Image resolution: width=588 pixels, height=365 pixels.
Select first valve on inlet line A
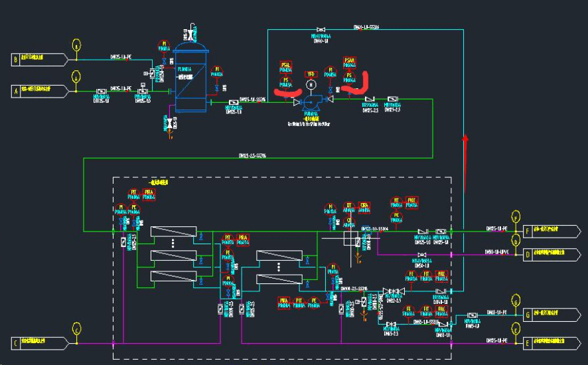[x=102, y=91]
